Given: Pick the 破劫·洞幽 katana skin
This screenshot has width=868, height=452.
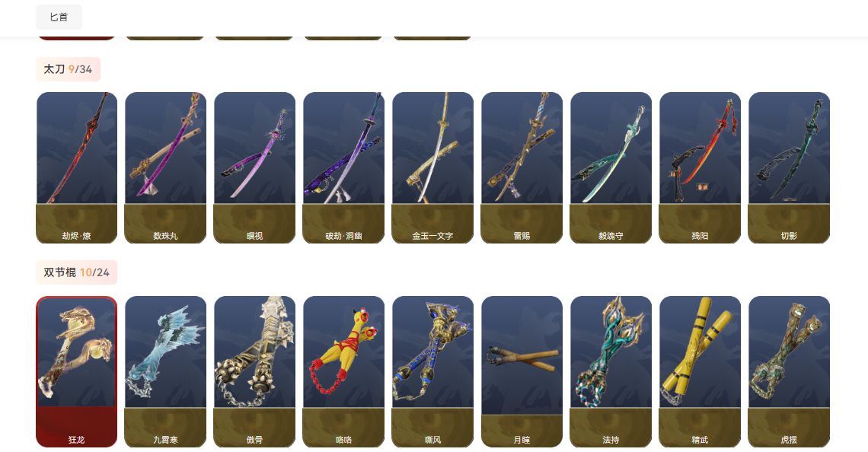Looking at the screenshot, I should tap(343, 167).
